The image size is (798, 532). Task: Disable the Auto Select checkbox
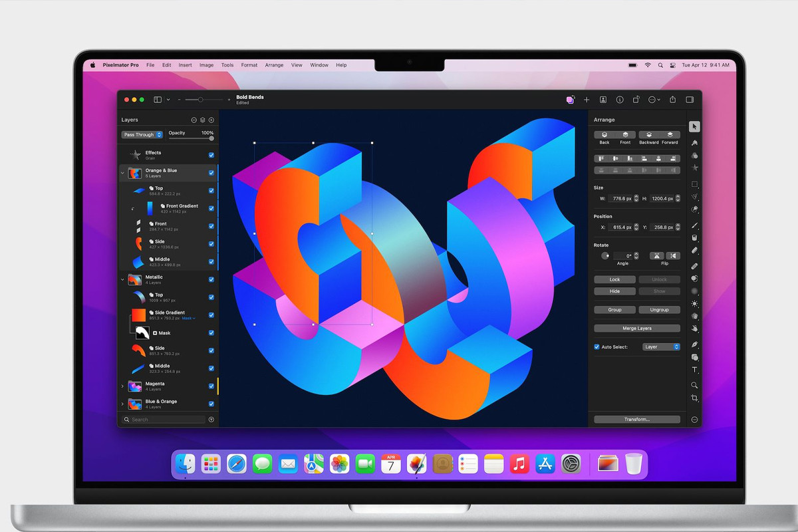pos(597,347)
